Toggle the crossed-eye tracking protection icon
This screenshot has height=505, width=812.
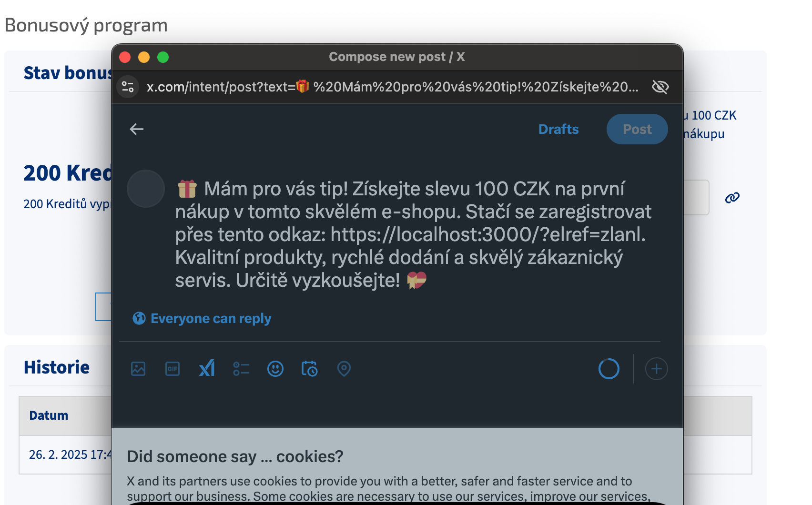click(x=660, y=87)
